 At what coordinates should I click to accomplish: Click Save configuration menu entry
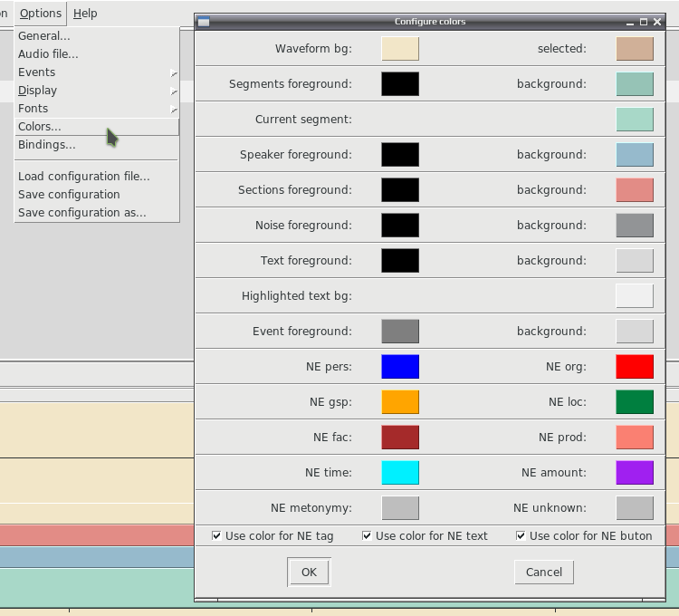[x=97, y=195]
